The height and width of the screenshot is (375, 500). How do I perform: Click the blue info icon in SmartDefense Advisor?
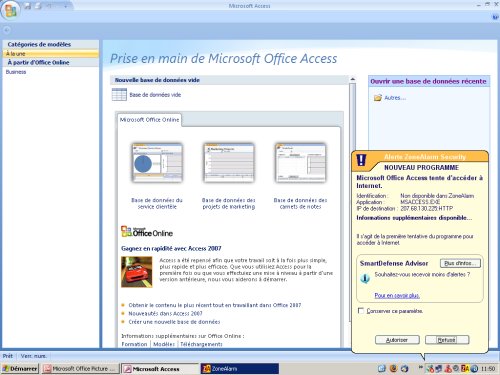[x=365, y=278]
